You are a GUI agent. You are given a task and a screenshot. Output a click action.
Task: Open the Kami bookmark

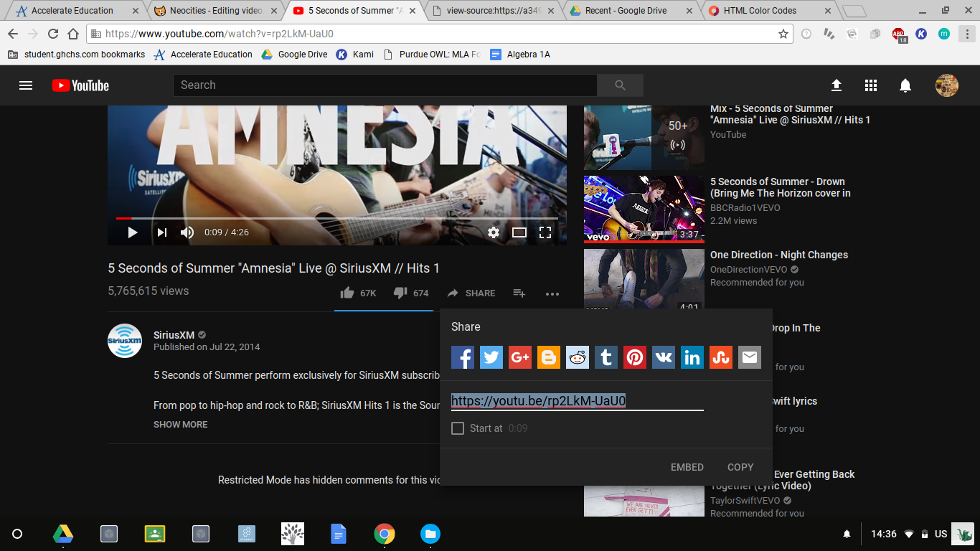pos(355,54)
